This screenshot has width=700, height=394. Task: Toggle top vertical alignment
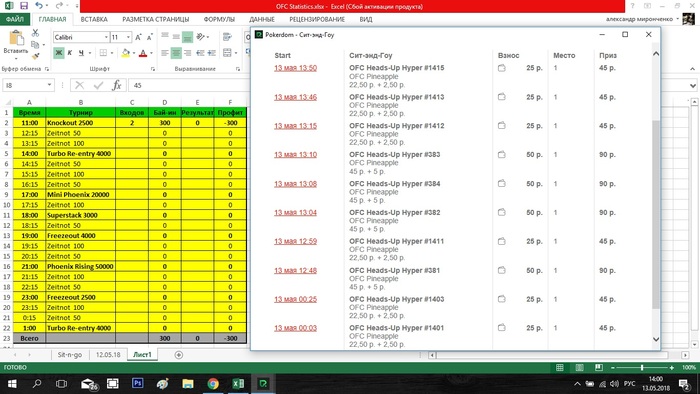165,37
